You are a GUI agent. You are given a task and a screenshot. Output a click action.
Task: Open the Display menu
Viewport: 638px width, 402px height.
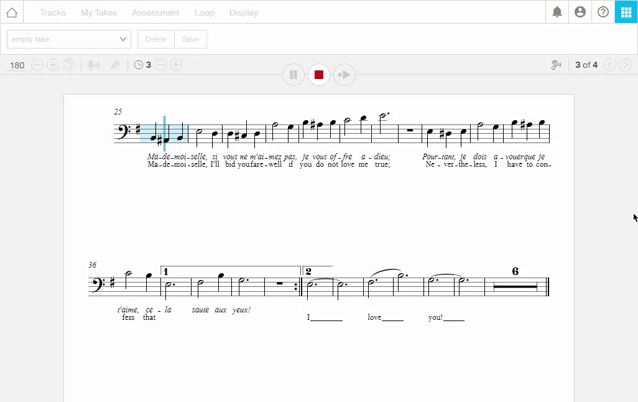[x=243, y=13]
